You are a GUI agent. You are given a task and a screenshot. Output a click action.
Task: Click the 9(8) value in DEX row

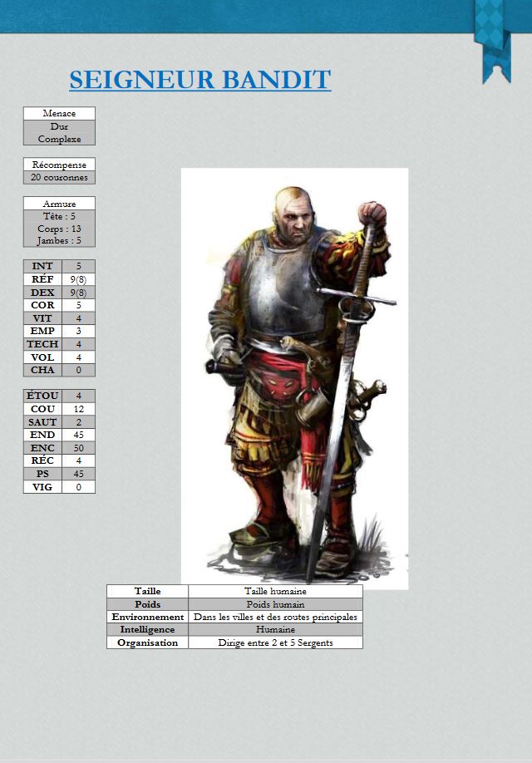78,293
